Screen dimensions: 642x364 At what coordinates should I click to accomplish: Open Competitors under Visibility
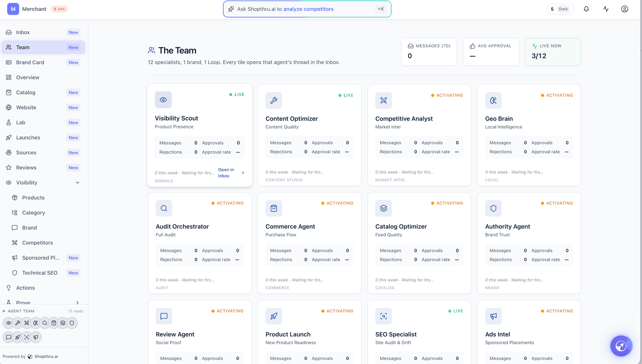46,243
